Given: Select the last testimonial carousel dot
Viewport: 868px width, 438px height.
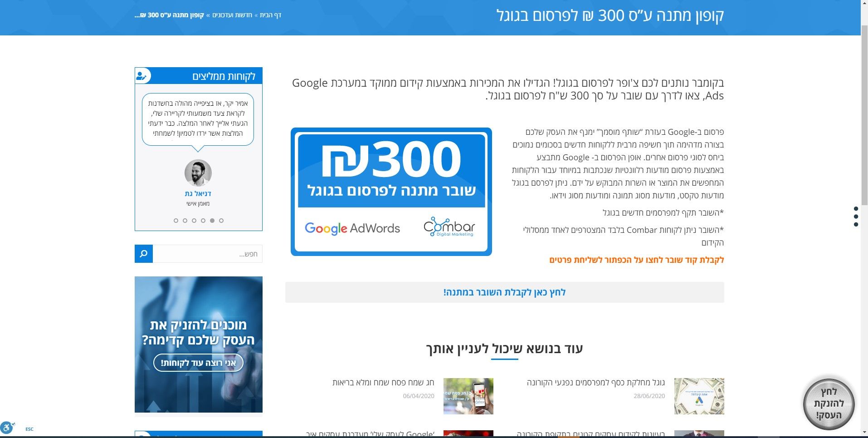Looking at the screenshot, I should click(221, 221).
